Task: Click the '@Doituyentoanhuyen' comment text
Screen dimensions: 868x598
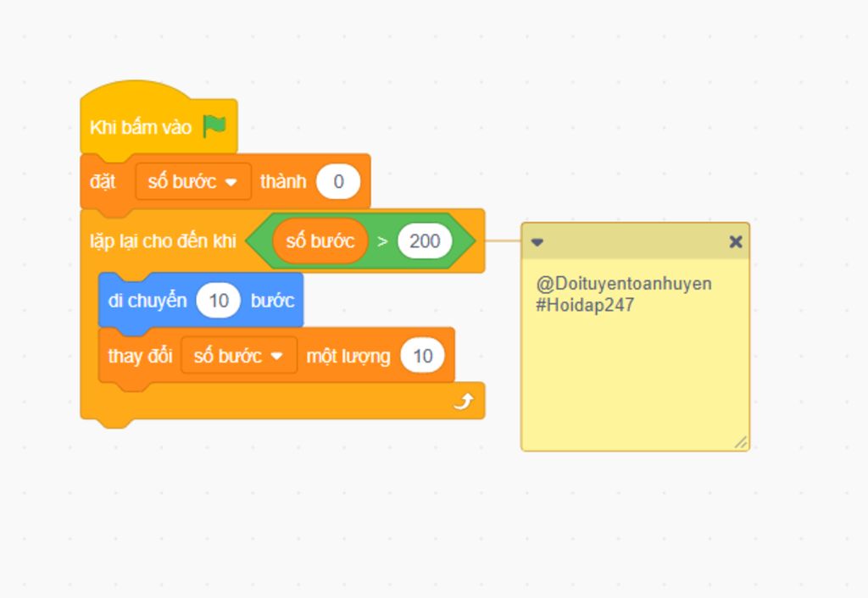Action: 624,284
